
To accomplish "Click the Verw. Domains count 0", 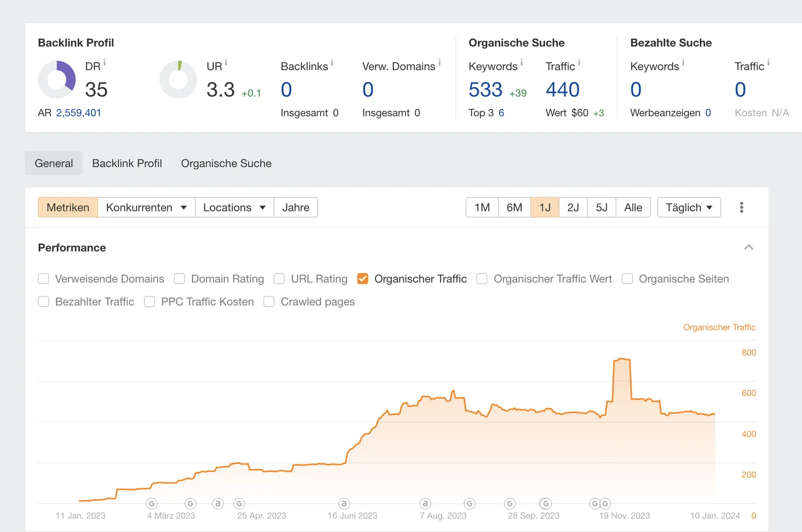I will click(x=368, y=90).
